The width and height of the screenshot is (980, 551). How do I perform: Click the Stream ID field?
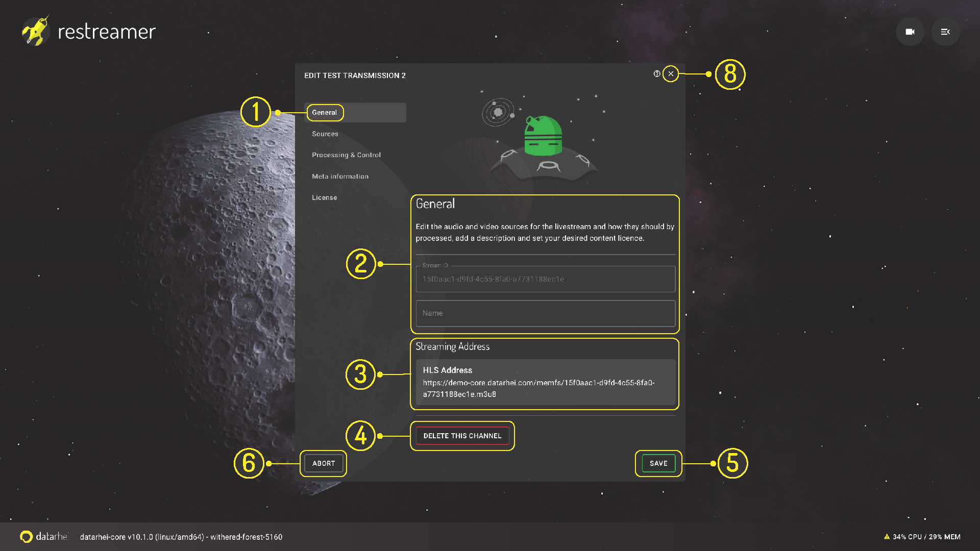pyautogui.click(x=545, y=279)
